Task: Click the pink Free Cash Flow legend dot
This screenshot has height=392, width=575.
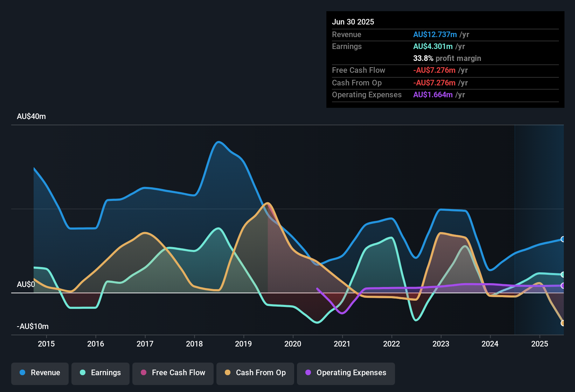Action: coord(143,373)
